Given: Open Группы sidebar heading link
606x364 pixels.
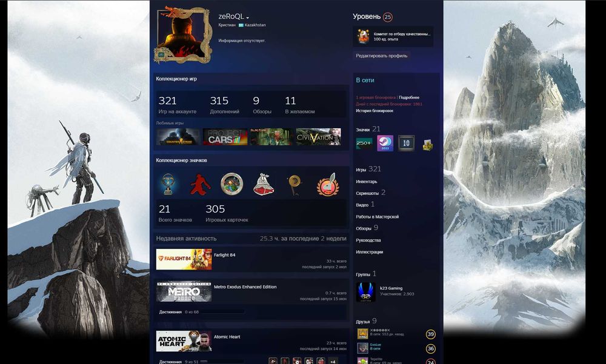Looking at the screenshot, I should click(366, 274).
